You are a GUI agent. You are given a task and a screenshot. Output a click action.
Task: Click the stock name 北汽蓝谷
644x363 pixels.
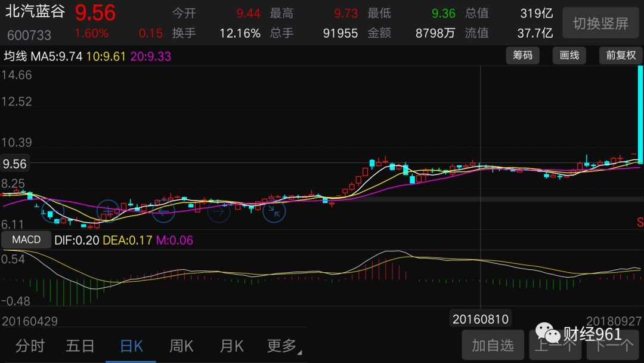click(x=35, y=11)
